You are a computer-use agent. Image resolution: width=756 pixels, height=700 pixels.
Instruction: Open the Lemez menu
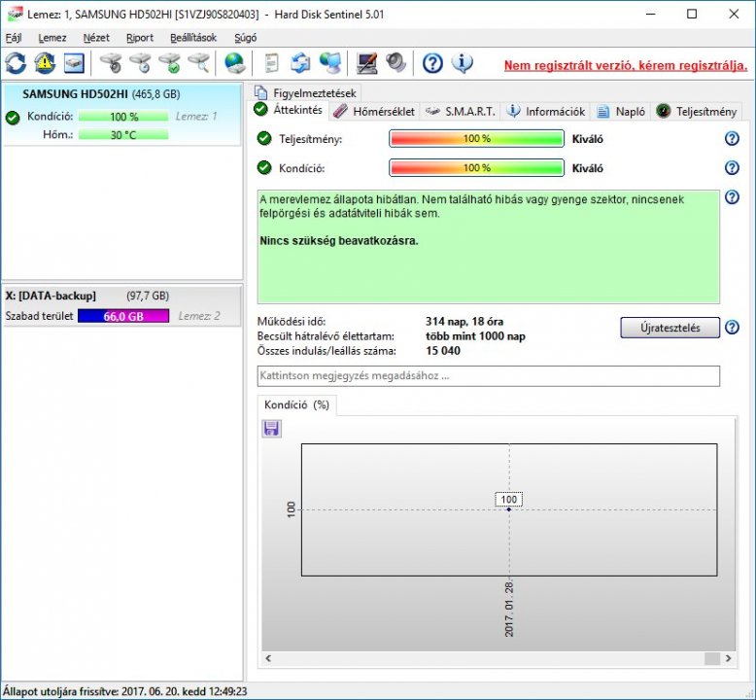(x=52, y=38)
